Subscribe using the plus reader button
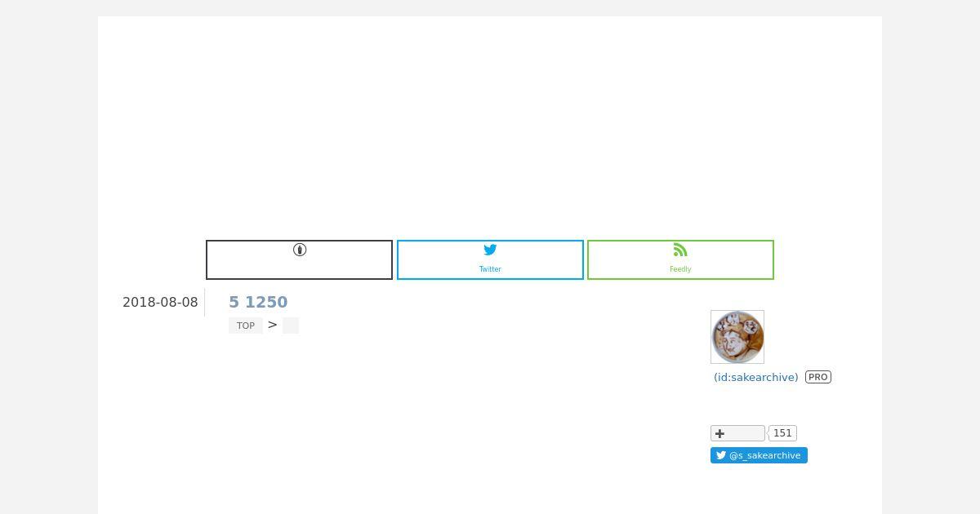The height and width of the screenshot is (514, 980). [737, 433]
